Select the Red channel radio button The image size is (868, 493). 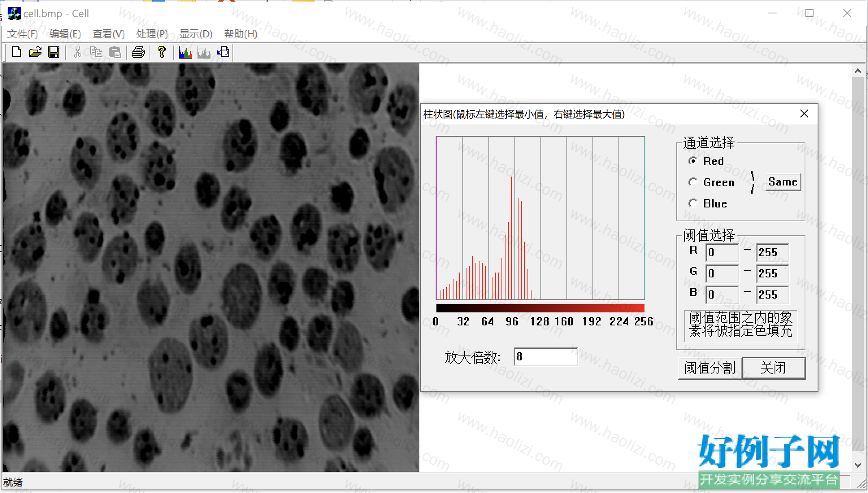(x=693, y=161)
